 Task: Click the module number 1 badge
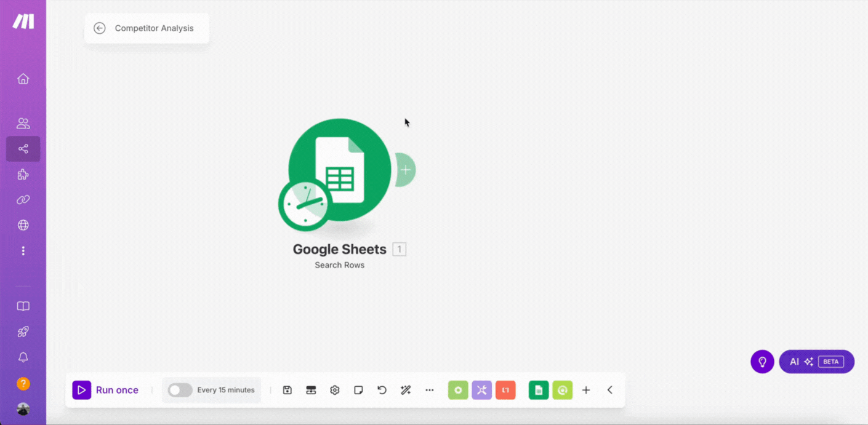[x=400, y=249]
